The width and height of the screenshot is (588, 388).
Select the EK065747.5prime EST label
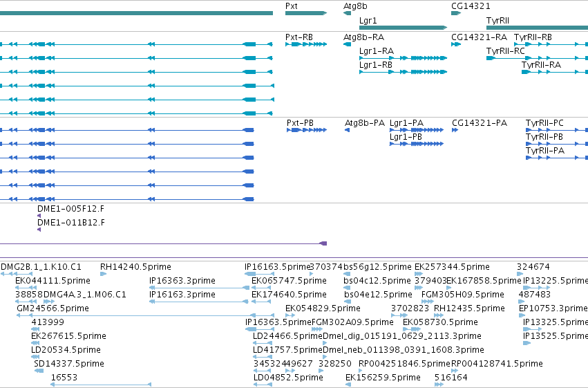[x=289, y=281]
